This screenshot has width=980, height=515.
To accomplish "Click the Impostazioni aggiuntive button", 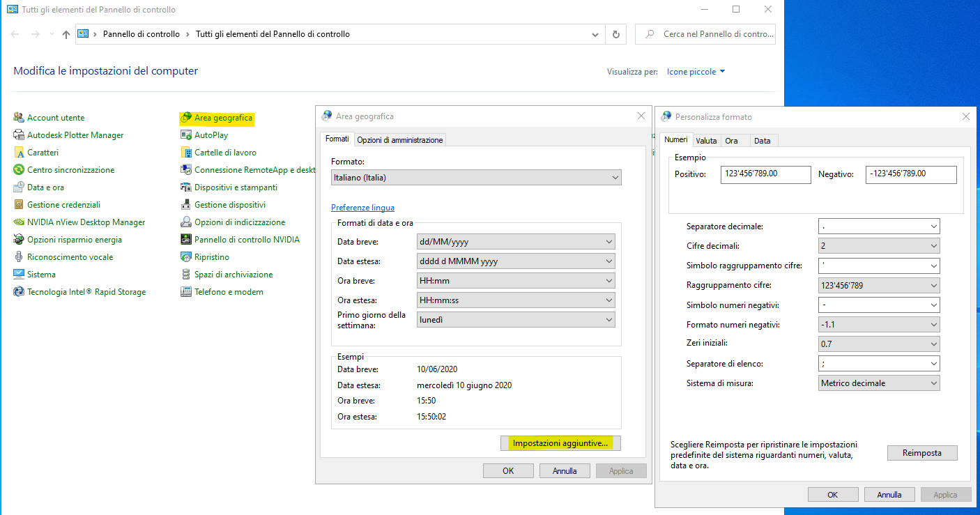I will pyautogui.click(x=560, y=443).
